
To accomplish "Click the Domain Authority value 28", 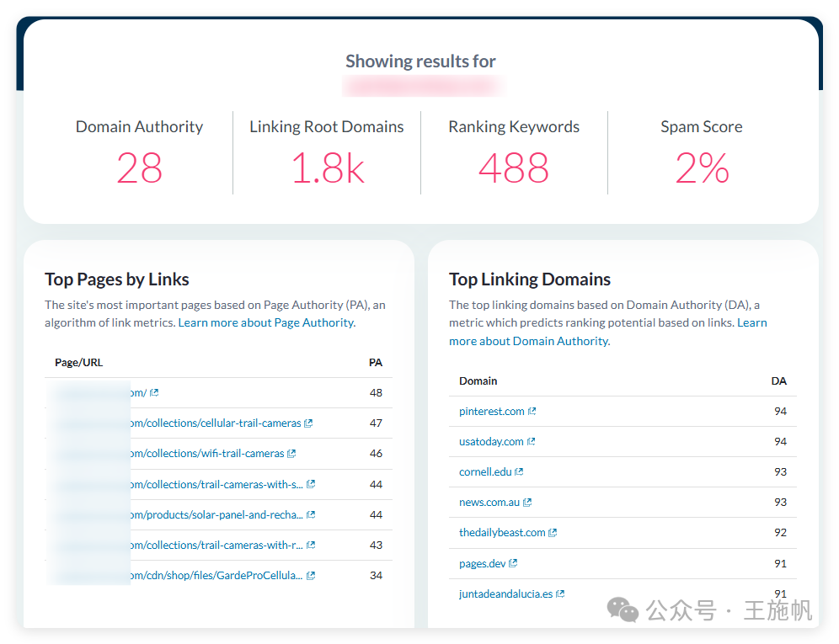I will coord(139,168).
